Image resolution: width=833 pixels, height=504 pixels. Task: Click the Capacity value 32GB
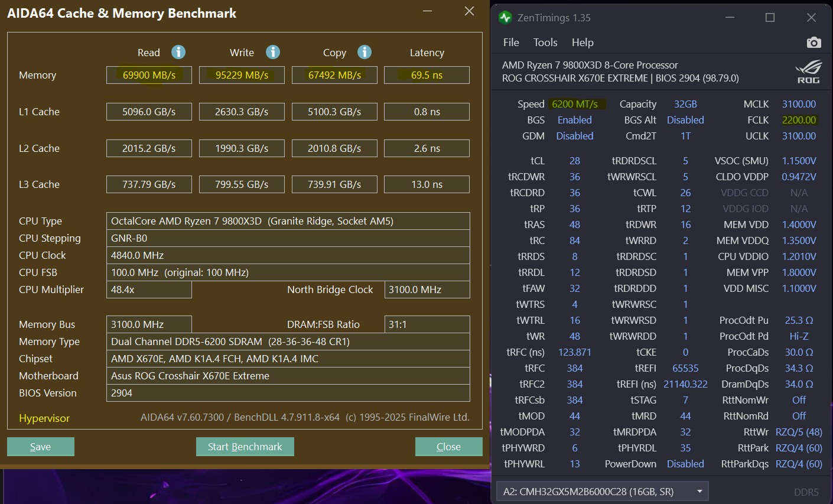click(x=685, y=104)
